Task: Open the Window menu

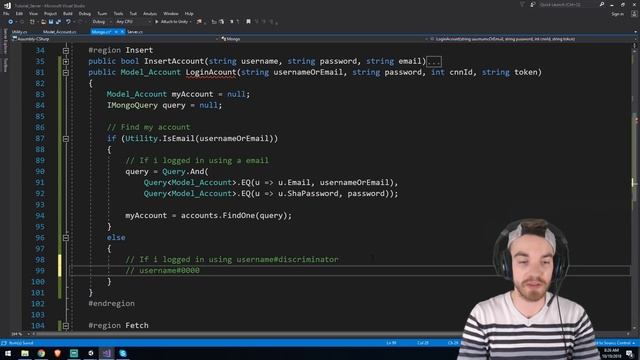Action: point(171,13)
